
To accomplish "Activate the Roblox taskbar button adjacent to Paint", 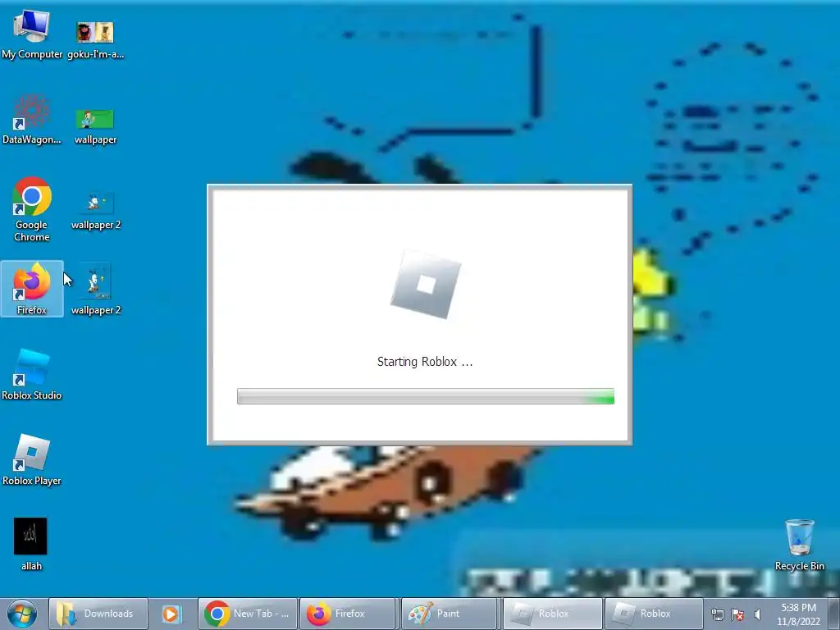I will point(552,614).
